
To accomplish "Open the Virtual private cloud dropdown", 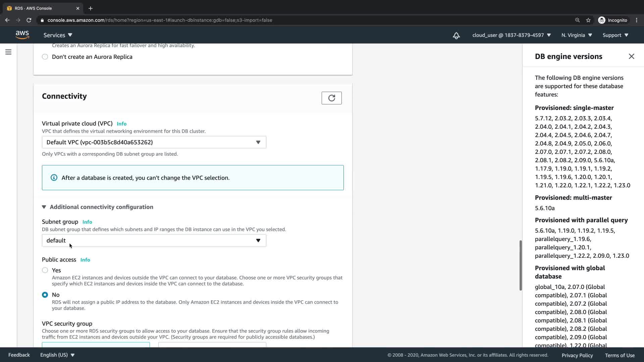I will click(x=154, y=142).
